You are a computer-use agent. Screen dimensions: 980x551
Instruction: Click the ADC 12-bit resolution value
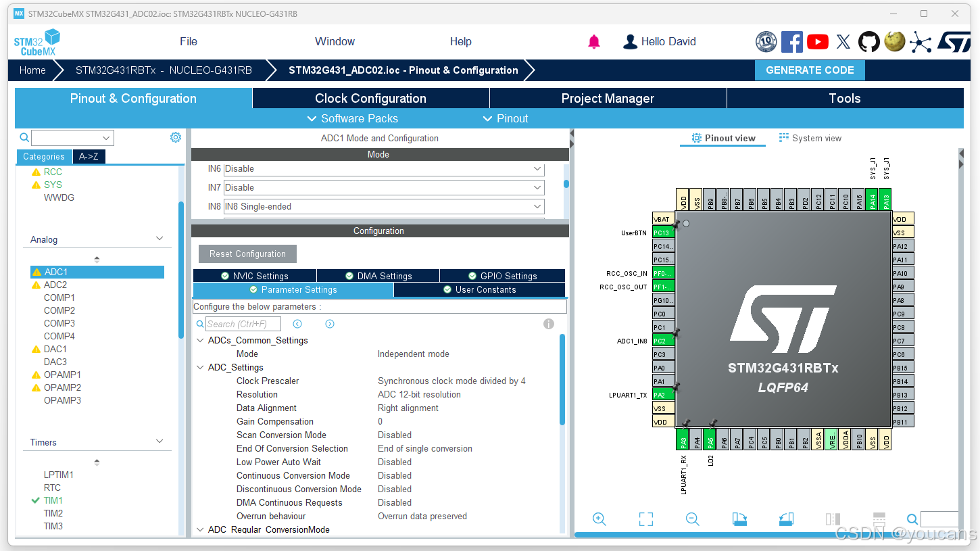click(419, 394)
